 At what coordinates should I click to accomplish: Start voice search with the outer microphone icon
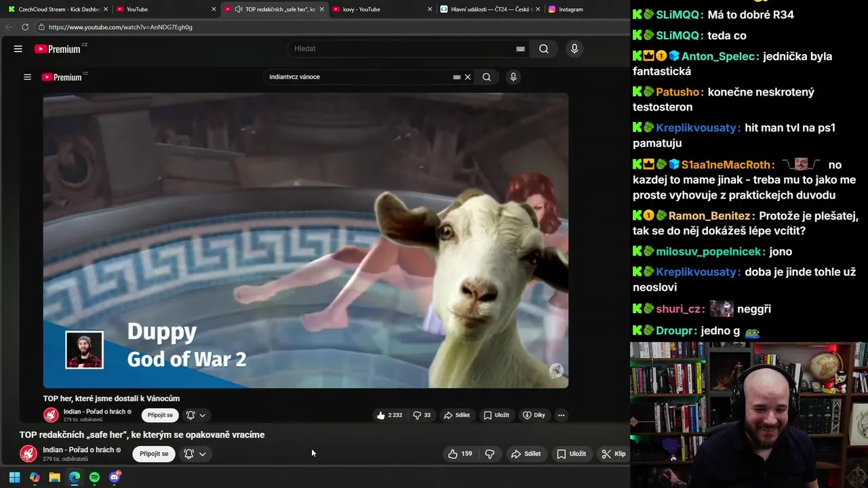(x=574, y=49)
